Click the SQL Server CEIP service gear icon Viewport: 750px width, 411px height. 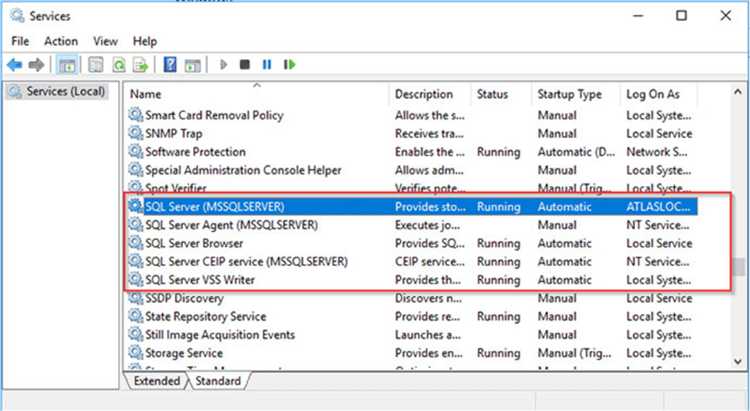coord(136,261)
